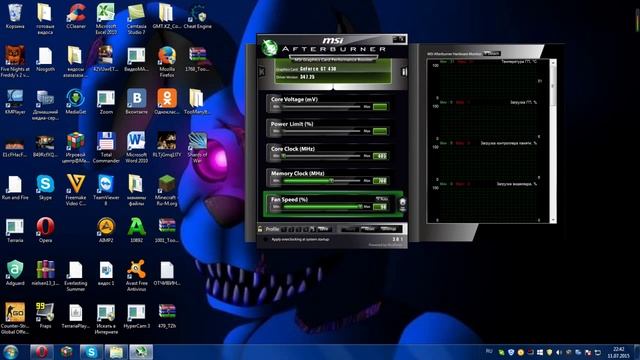Open the Terraria desktop shortcut
640x360 pixels.
[15, 231]
